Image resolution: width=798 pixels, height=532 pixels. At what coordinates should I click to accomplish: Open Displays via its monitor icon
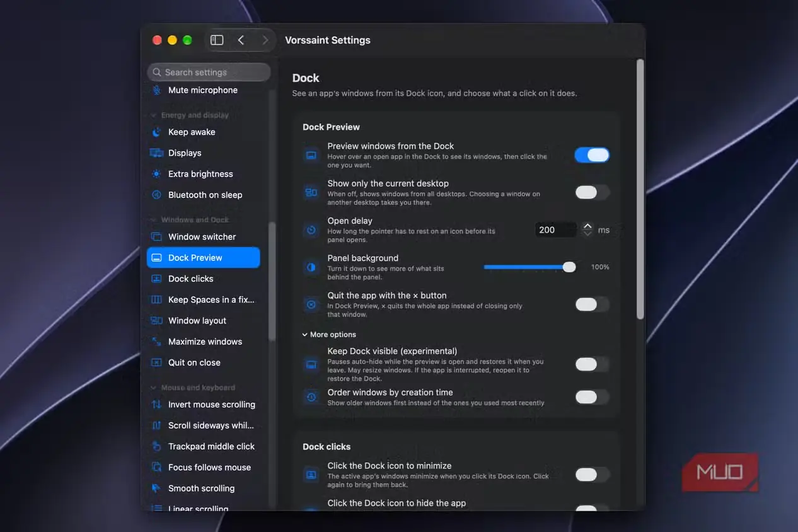pyautogui.click(x=156, y=153)
